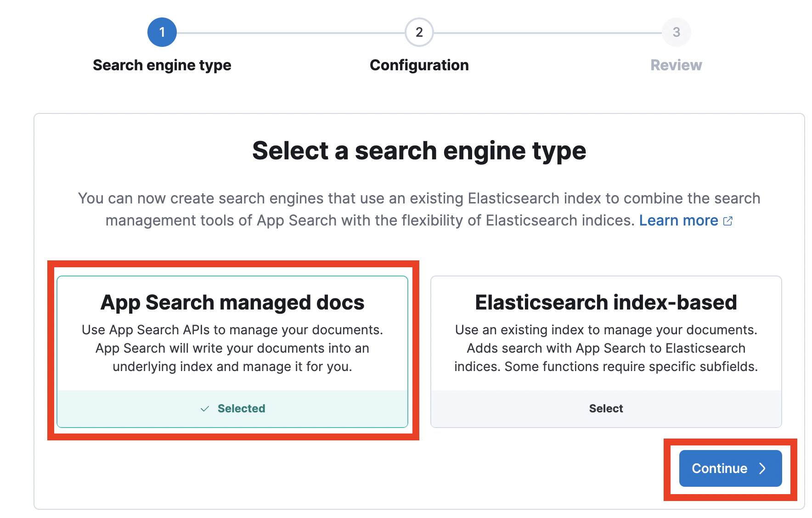Click the Configuration step label
This screenshot has width=812, height=518.
(419, 65)
